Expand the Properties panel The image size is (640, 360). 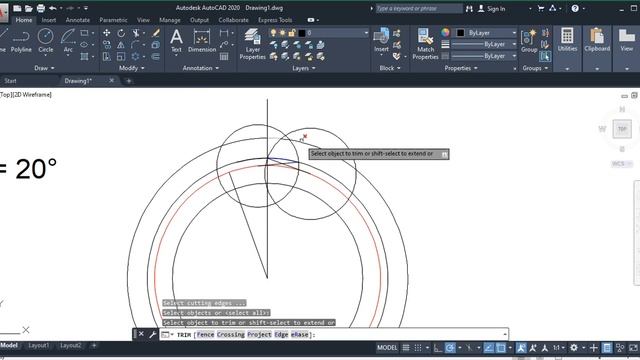[x=461, y=68]
